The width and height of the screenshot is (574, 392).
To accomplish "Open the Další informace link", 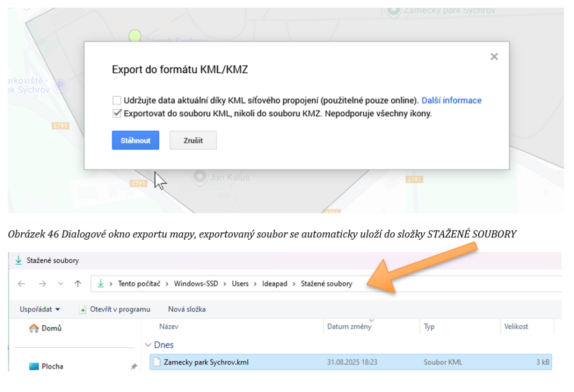I will click(451, 101).
